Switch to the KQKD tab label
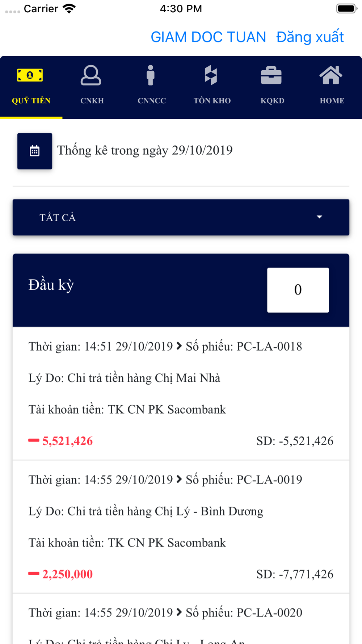 [x=273, y=101]
